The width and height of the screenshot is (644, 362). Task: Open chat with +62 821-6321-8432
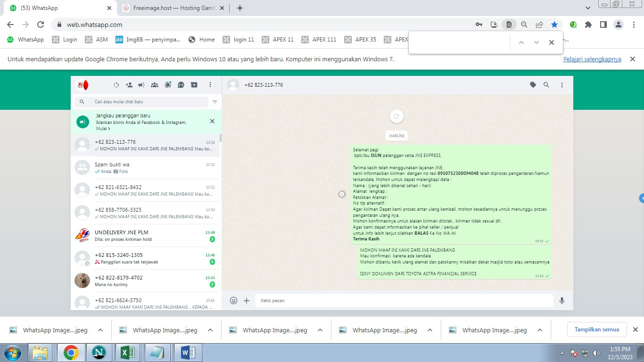[145, 190]
